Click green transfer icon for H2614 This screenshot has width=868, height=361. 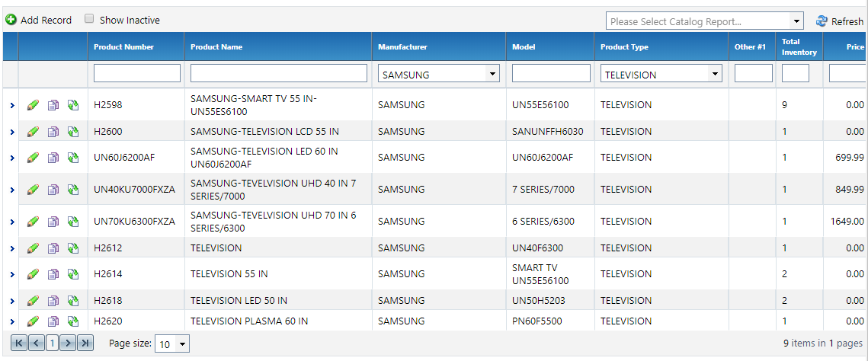[73, 273]
